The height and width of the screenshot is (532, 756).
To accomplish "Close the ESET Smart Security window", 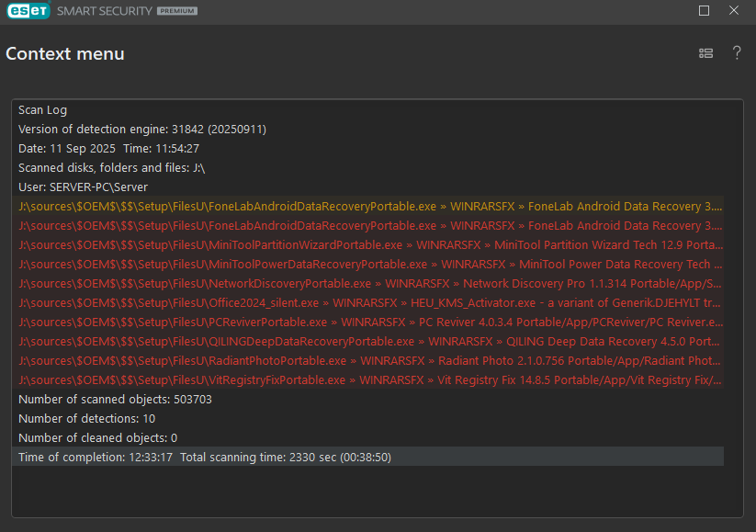I will 733,10.
